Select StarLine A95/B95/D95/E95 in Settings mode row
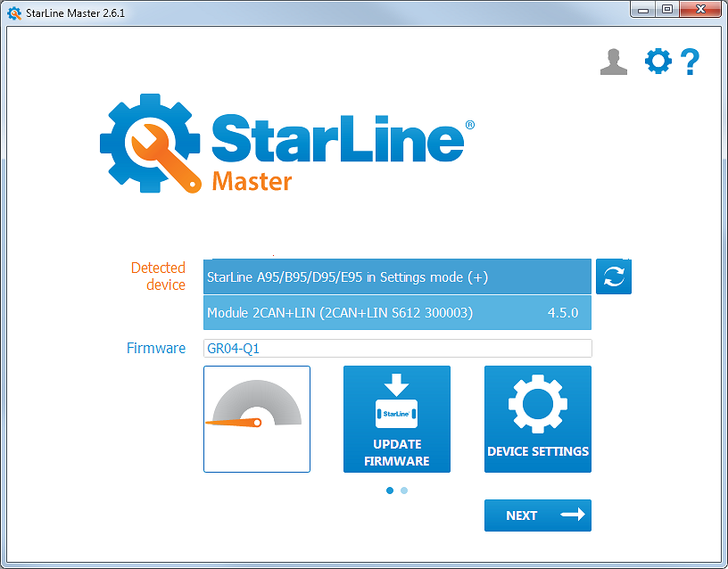The image size is (728, 569). pyautogui.click(x=397, y=276)
